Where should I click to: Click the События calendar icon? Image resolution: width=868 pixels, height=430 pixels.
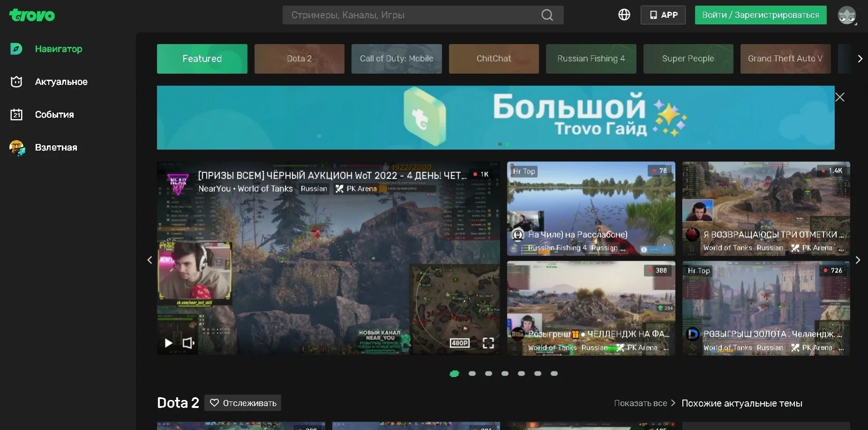tap(16, 114)
